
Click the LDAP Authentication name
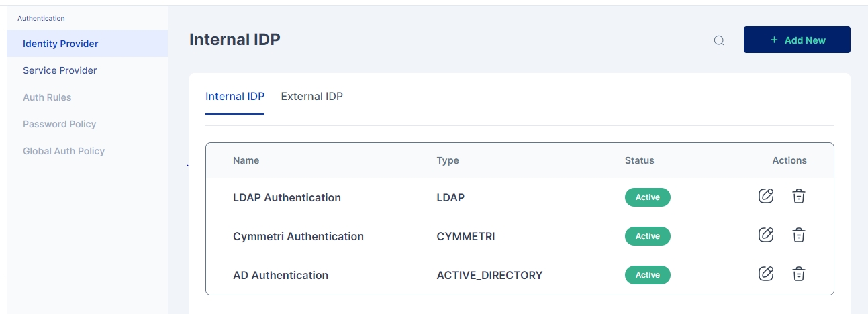click(287, 197)
